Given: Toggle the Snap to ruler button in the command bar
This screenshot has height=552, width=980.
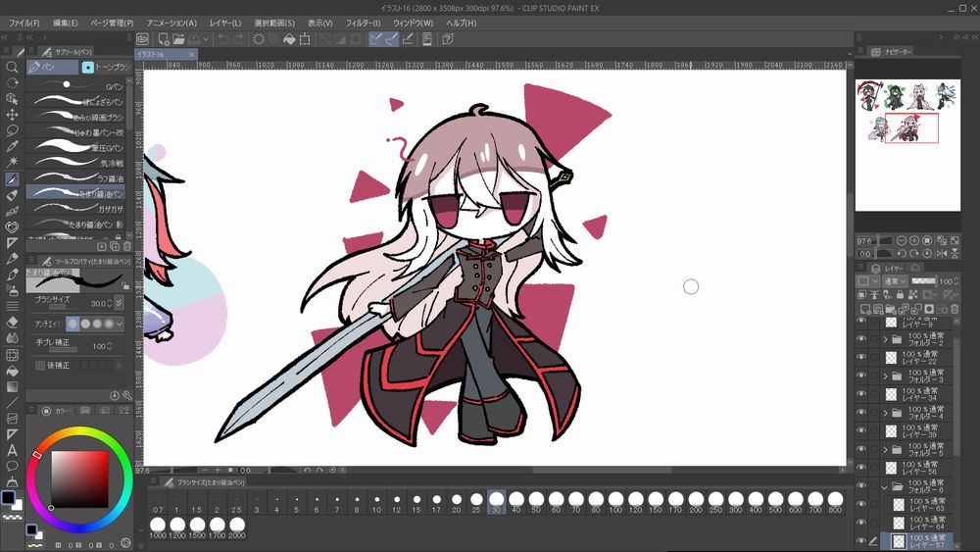Looking at the screenshot, I should pyautogui.click(x=375, y=39).
